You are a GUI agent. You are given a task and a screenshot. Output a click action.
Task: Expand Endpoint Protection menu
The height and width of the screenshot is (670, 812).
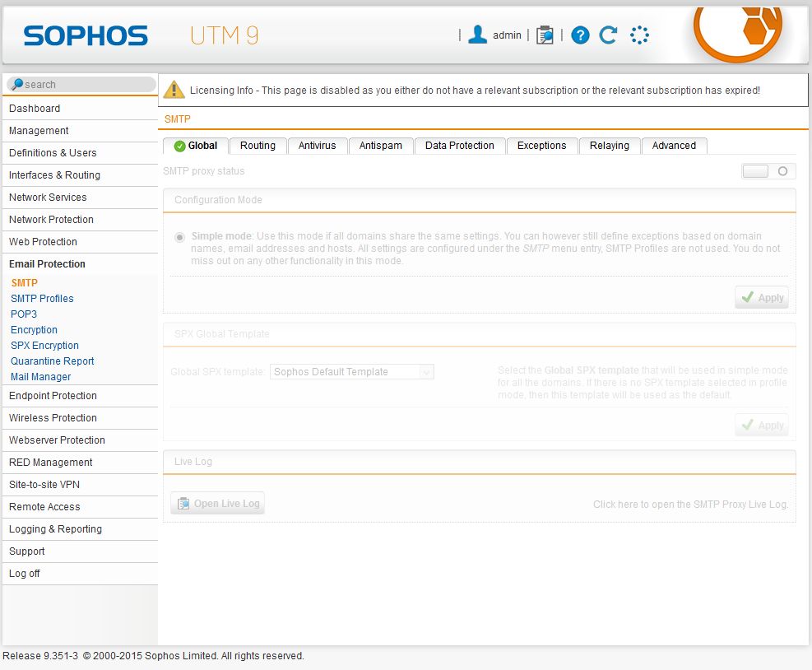(x=80, y=396)
